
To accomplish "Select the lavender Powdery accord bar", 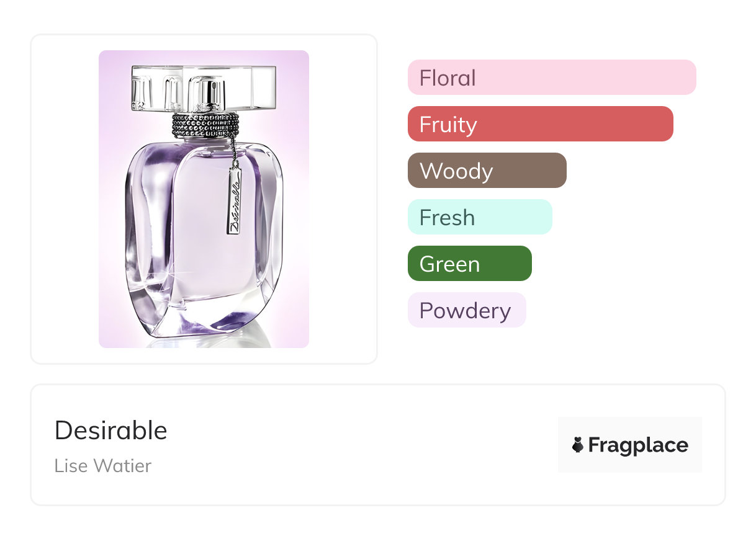I will click(466, 310).
